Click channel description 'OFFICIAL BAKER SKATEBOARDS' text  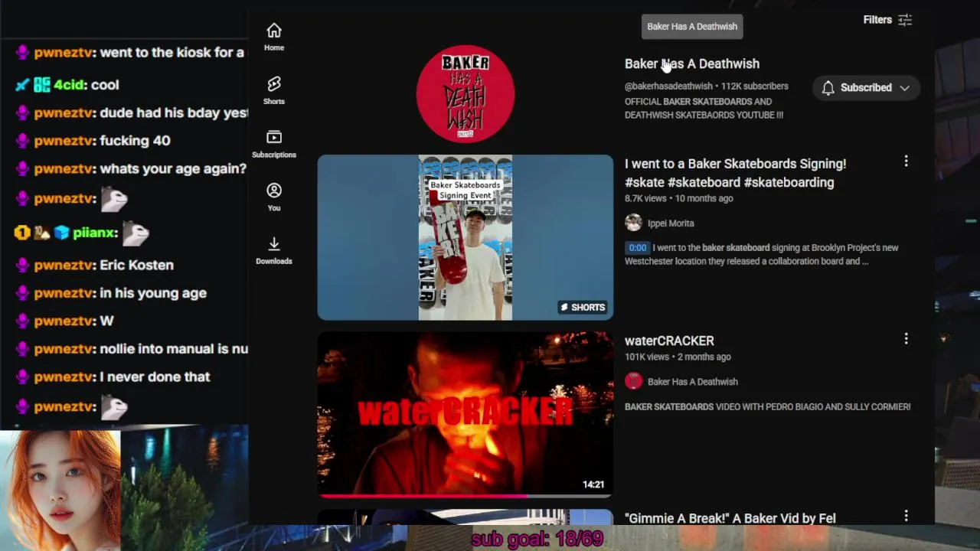tap(704, 109)
